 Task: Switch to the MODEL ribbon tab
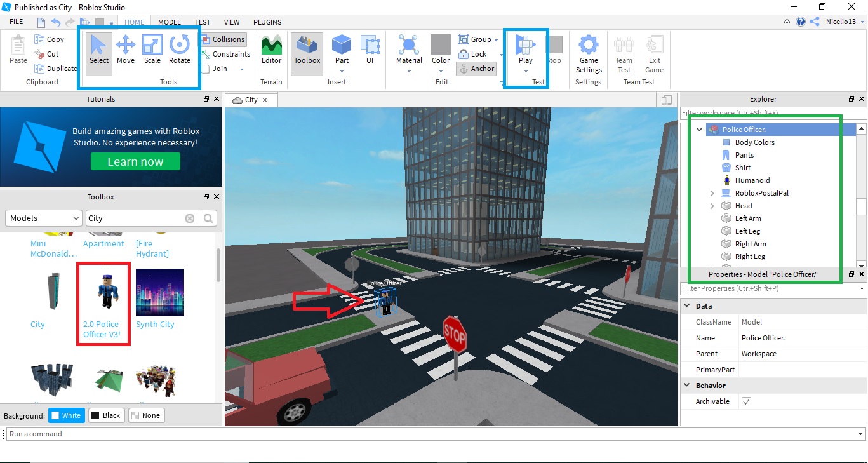169,22
